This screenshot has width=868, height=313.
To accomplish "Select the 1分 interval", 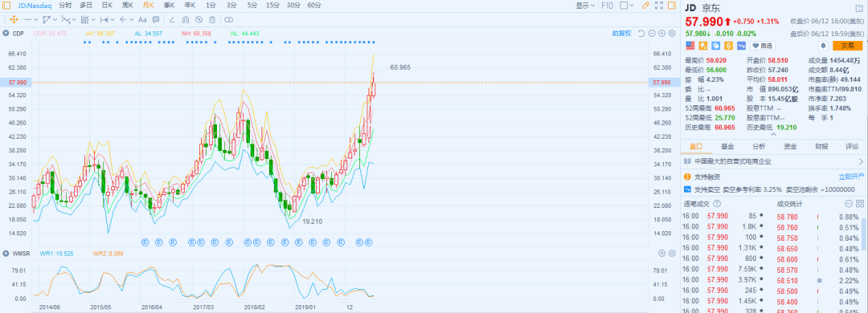I will click(211, 5).
